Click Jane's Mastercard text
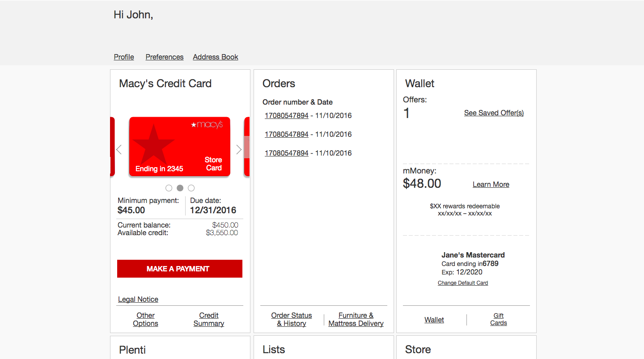Screen dimensions: 644x359 pyautogui.click(x=473, y=255)
